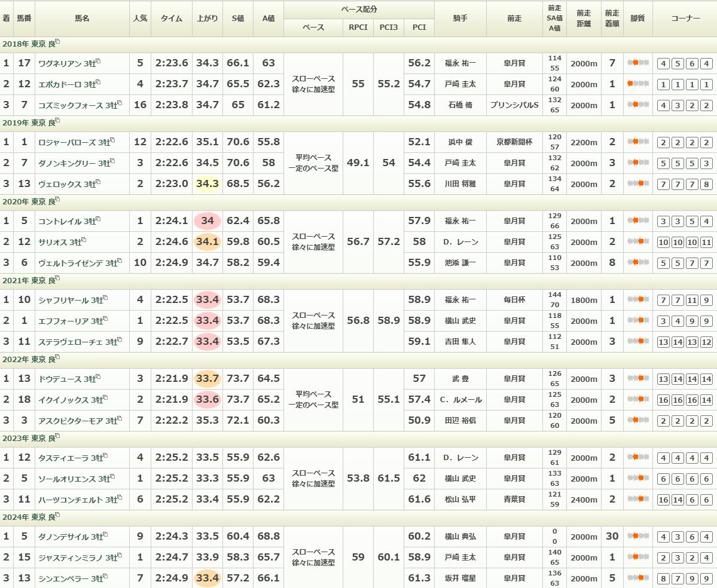Viewport: 717px width, 588px height.
Task: Click the running-style arrow icon in the エポカドーロ row
Action: 637,84
